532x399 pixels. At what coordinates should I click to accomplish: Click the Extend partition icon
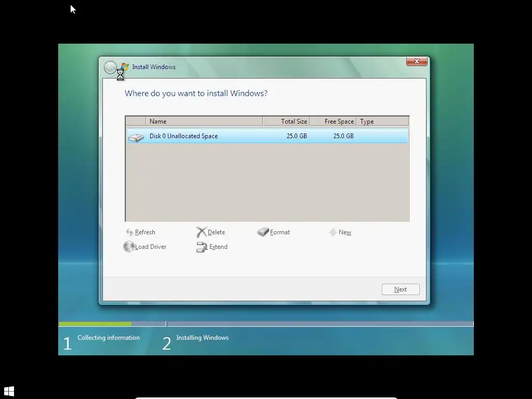(202, 247)
